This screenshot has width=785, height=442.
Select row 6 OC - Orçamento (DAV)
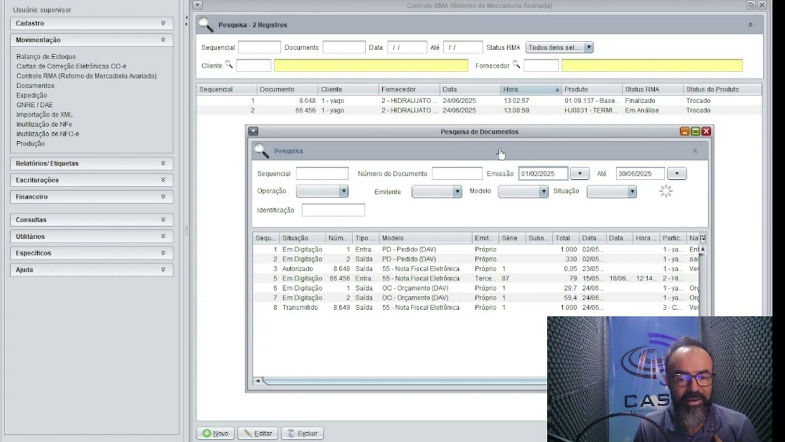coord(476,288)
